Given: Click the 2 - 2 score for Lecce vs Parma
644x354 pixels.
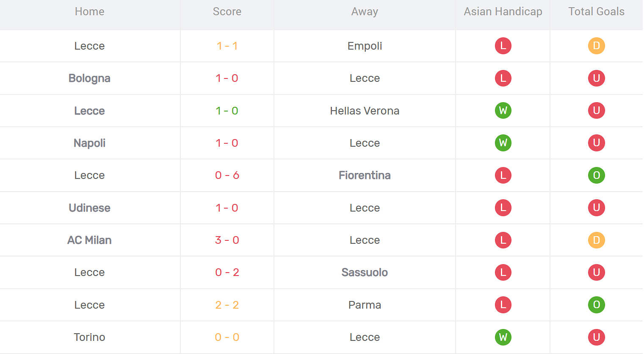Looking at the screenshot, I should [227, 305].
